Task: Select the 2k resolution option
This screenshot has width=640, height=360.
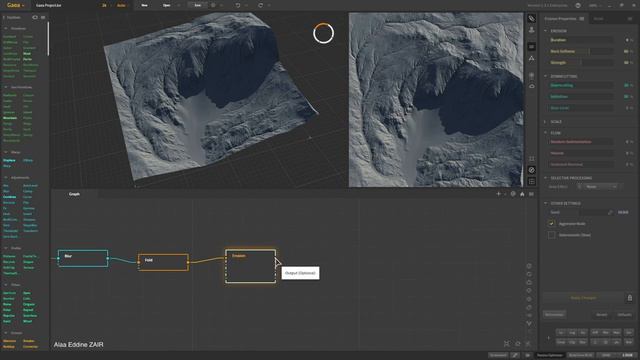Action: pyautogui.click(x=104, y=5)
